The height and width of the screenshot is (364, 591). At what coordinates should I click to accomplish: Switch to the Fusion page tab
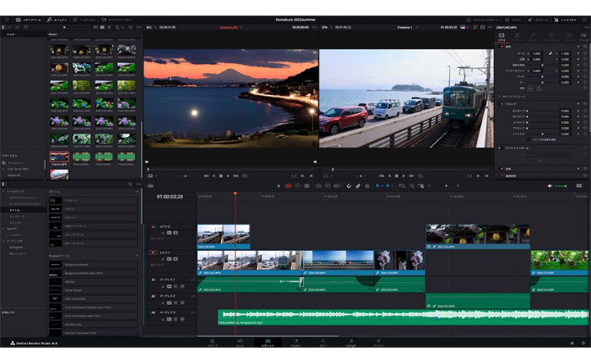(295, 342)
